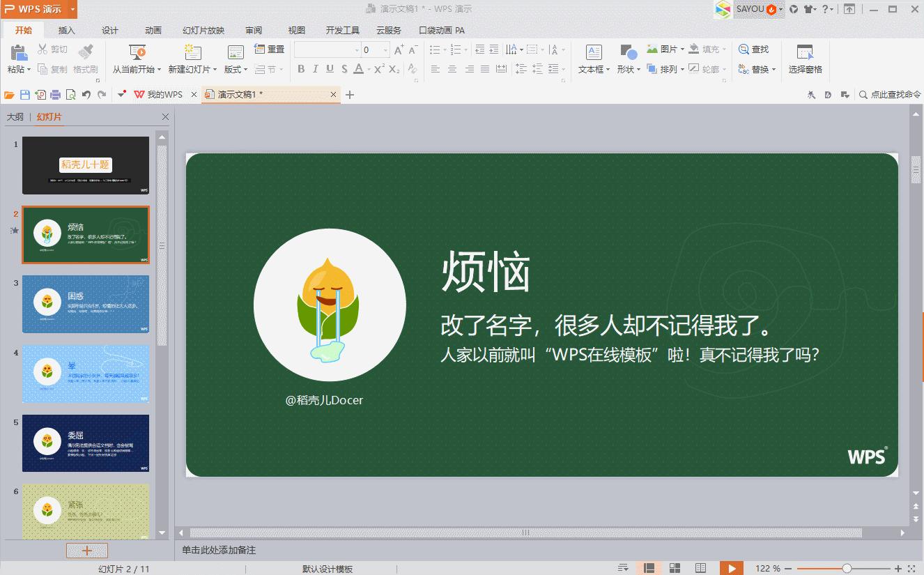Toggle bold formatting on selected text

click(301, 69)
